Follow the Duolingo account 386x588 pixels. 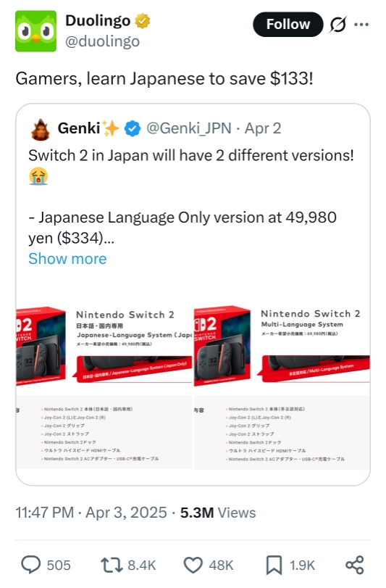pos(288,25)
